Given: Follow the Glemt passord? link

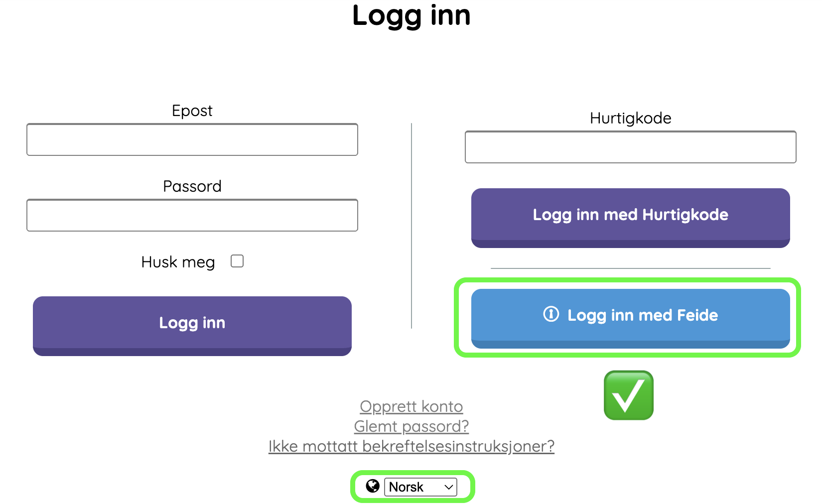Looking at the screenshot, I should (x=411, y=427).
